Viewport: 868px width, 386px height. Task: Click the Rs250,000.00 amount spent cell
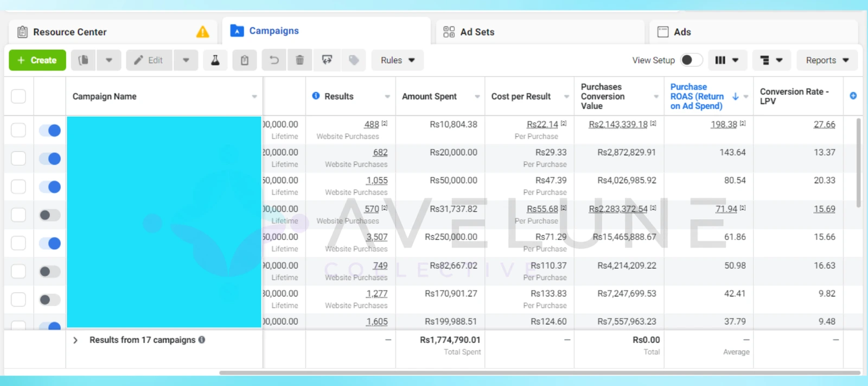point(451,237)
